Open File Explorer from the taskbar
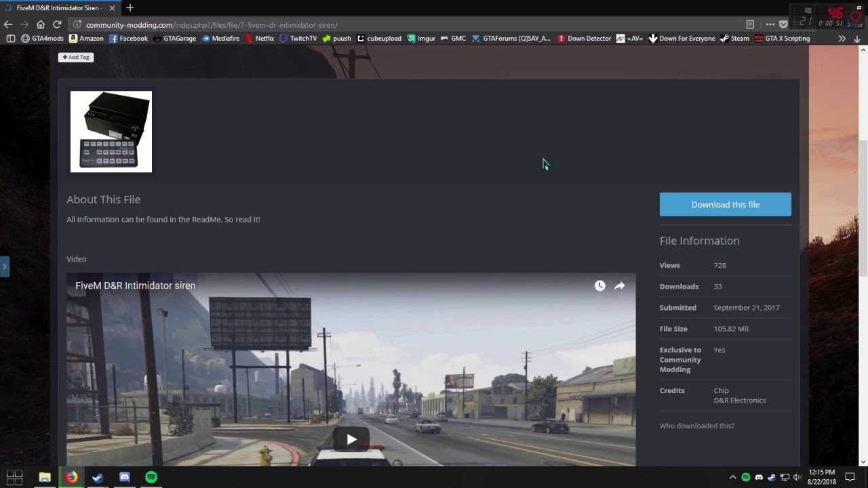868x488 pixels. (x=45, y=477)
